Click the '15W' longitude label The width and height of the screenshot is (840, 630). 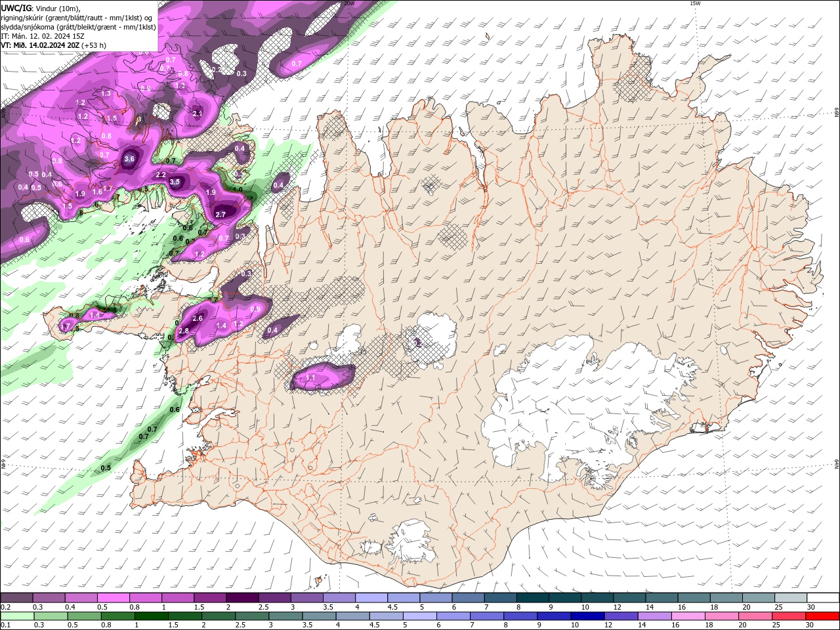pyautogui.click(x=695, y=3)
